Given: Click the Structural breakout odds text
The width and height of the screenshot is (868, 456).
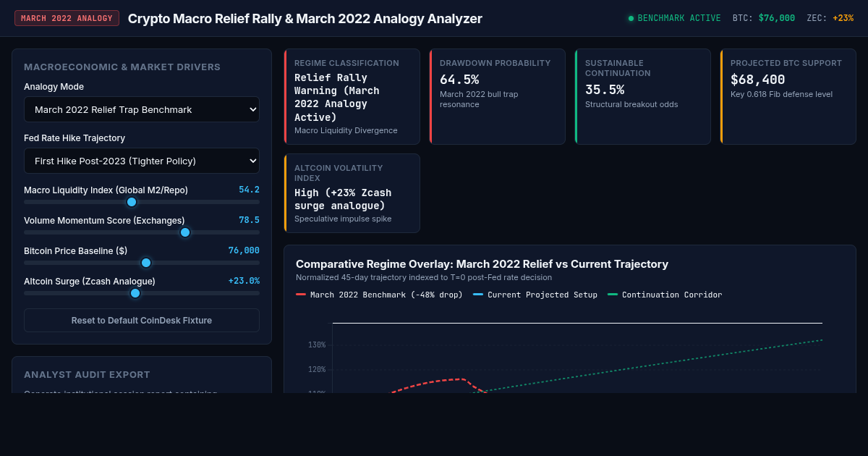Looking at the screenshot, I should coord(631,104).
